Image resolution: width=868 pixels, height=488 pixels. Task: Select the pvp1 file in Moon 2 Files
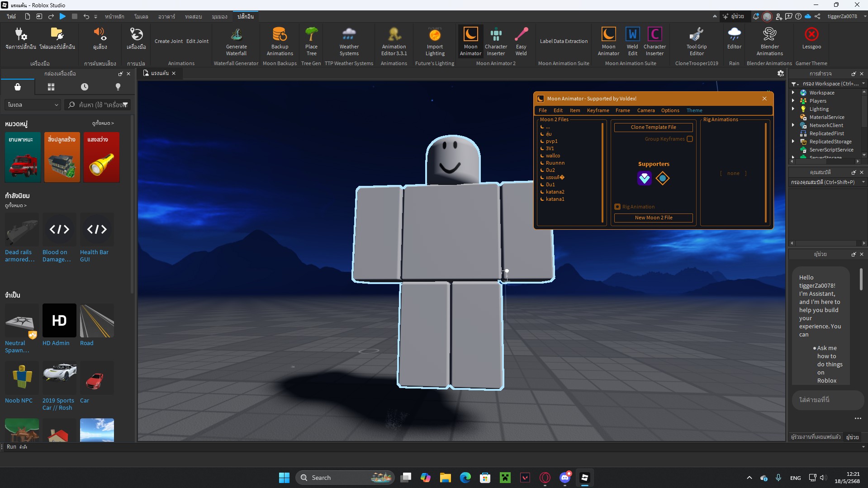click(551, 141)
